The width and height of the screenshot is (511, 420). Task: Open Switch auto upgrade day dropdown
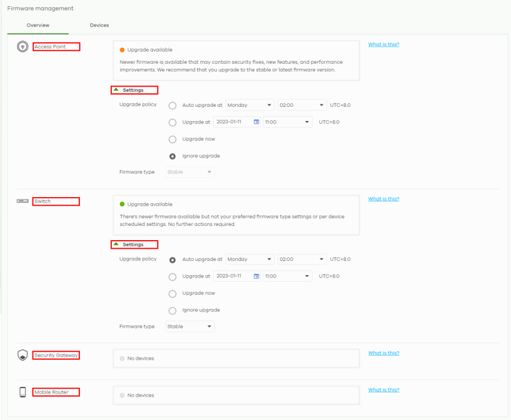click(x=249, y=259)
